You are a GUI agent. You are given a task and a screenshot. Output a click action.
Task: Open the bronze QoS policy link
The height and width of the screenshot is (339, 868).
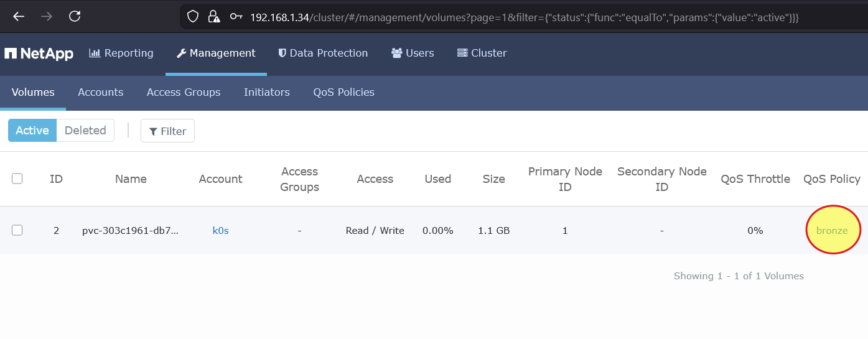point(832,231)
